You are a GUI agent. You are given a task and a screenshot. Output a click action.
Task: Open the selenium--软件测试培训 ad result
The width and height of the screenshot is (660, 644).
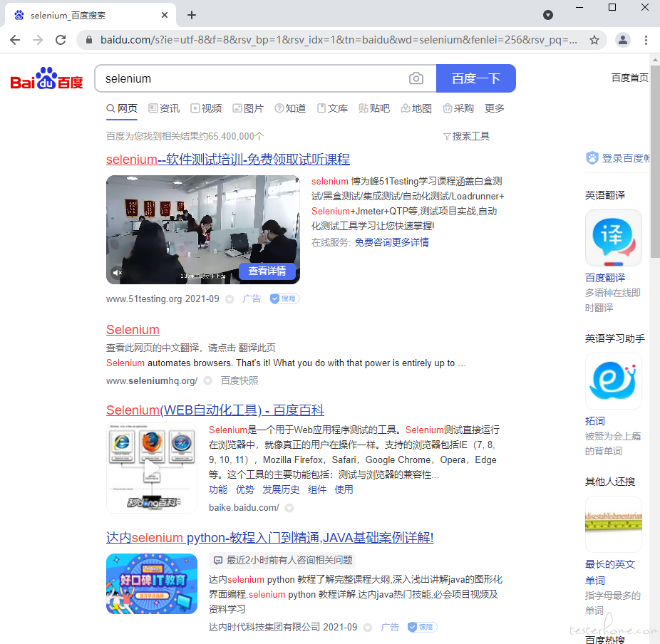[x=227, y=160]
